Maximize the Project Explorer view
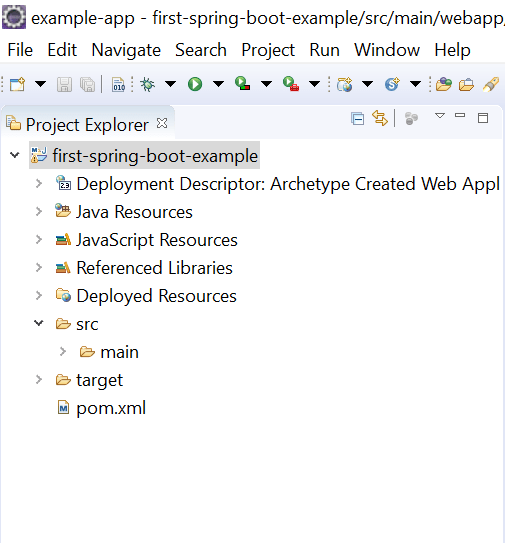The image size is (505, 543). click(x=483, y=118)
